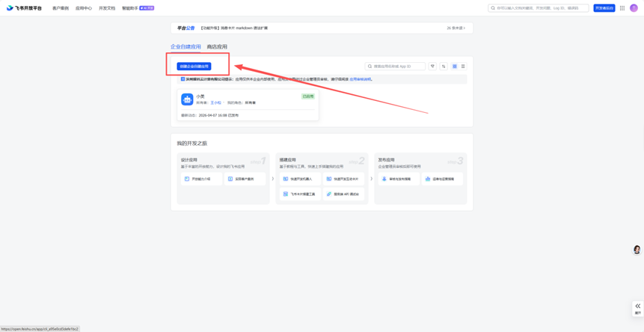Viewport: 644px width, 332px height.
Task: Open the 应用中心 menu
Action: pos(83,8)
